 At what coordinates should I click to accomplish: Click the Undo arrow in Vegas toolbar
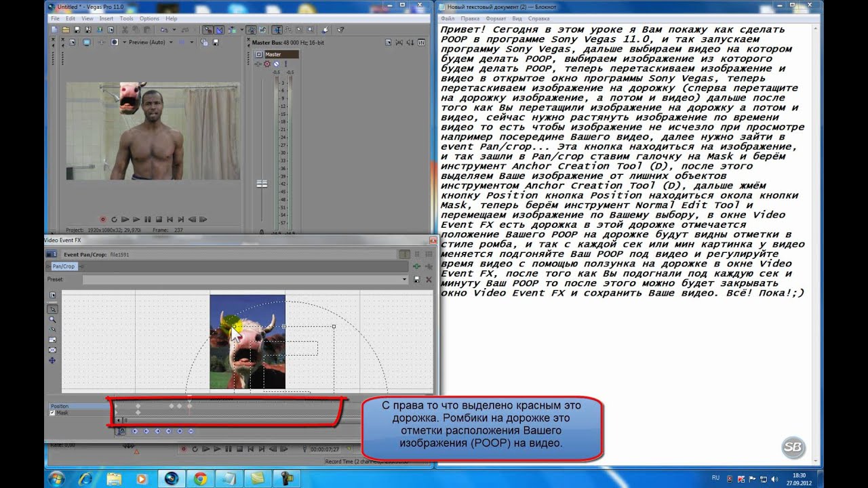pos(163,30)
